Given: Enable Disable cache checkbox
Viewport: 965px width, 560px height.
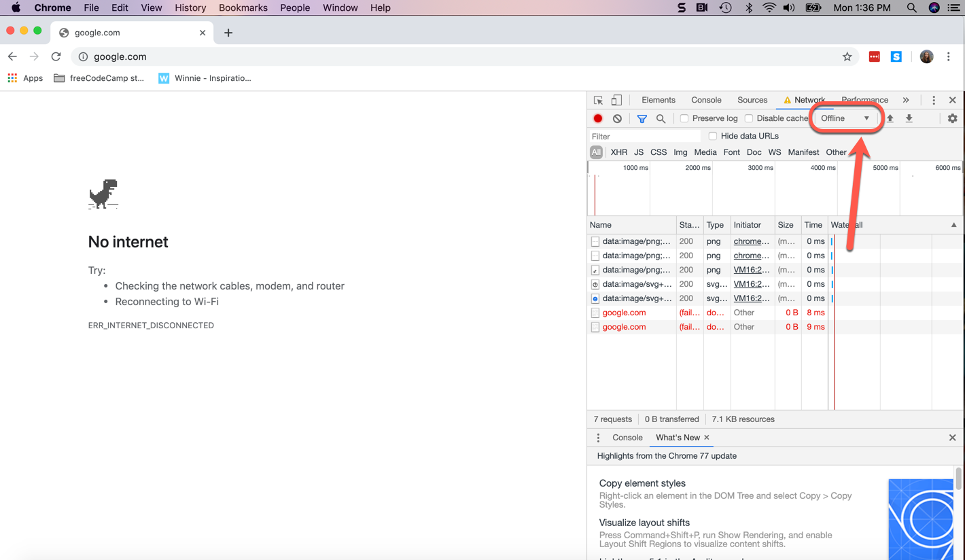Looking at the screenshot, I should [x=749, y=118].
